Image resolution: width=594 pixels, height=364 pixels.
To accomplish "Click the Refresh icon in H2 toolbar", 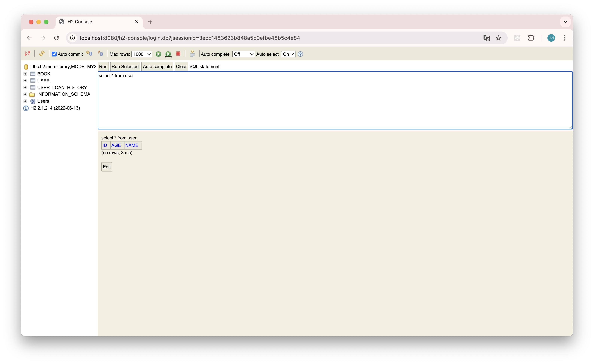I will click(42, 53).
